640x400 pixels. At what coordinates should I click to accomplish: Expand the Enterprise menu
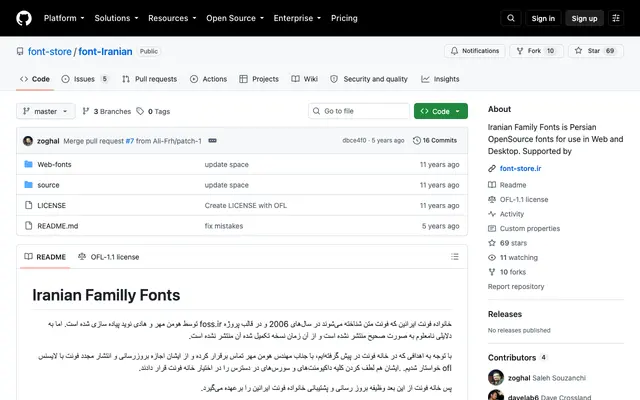(x=297, y=18)
